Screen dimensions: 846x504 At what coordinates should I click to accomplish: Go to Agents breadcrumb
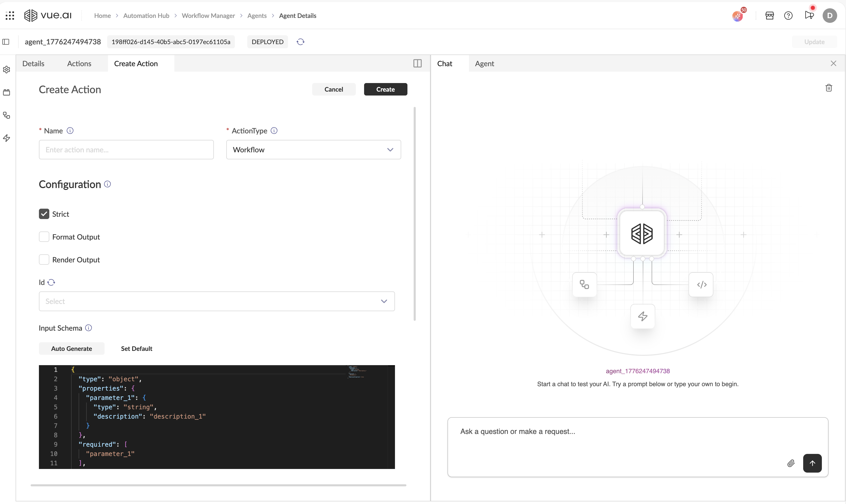257,15
